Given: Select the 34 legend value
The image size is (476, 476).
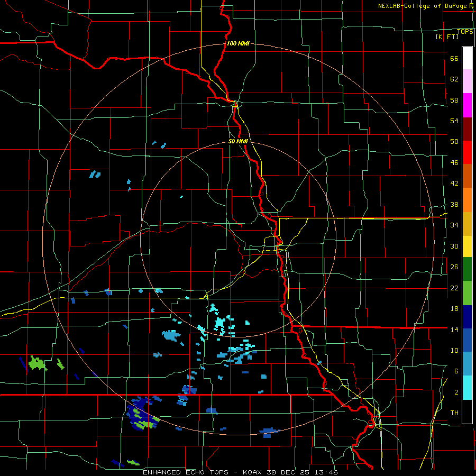Looking at the screenshot, I should 454,225.
